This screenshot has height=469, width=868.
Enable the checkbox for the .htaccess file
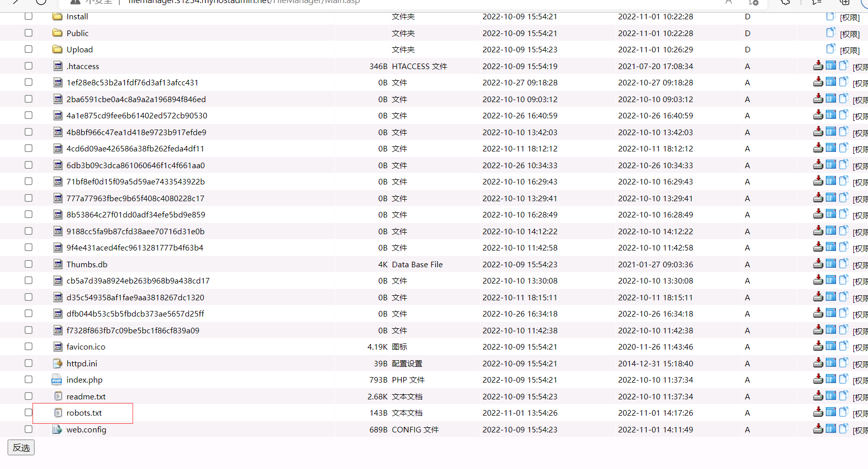coord(28,66)
